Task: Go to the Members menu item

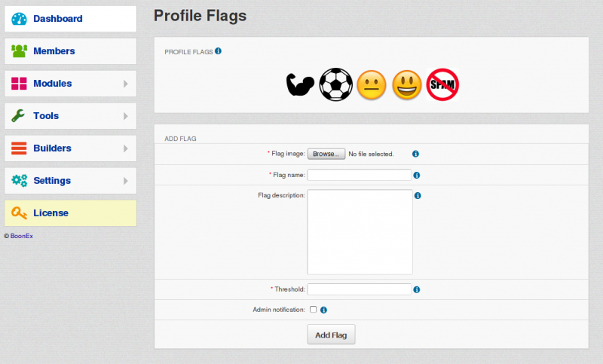Action: (70, 51)
